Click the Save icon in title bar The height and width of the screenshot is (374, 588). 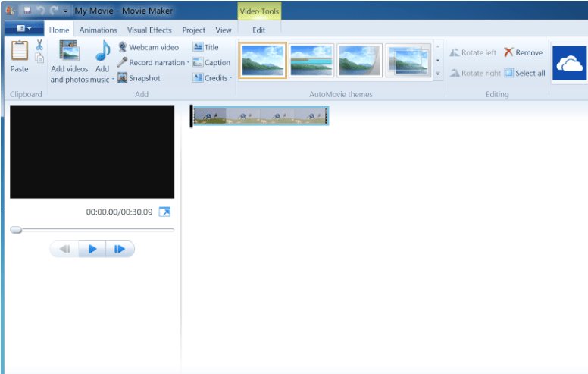pyautogui.click(x=27, y=11)
